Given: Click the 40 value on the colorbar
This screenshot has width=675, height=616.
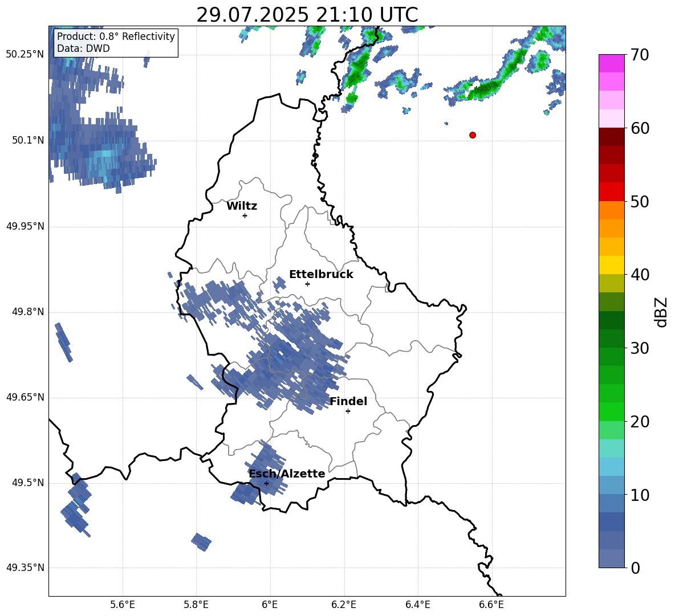Looking at the screenshot, I should tap(640, 275).
